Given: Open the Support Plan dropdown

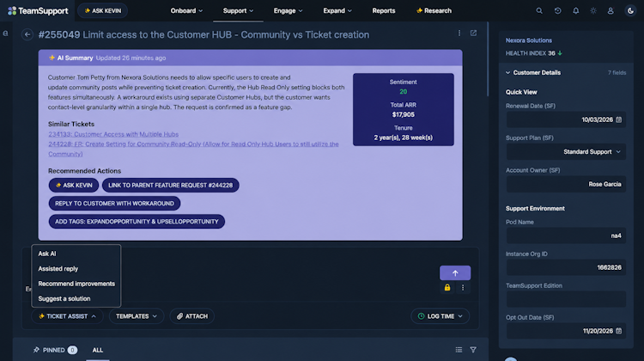Looking at the screenshot, I should pyautogui.click(x=566, y=152).
